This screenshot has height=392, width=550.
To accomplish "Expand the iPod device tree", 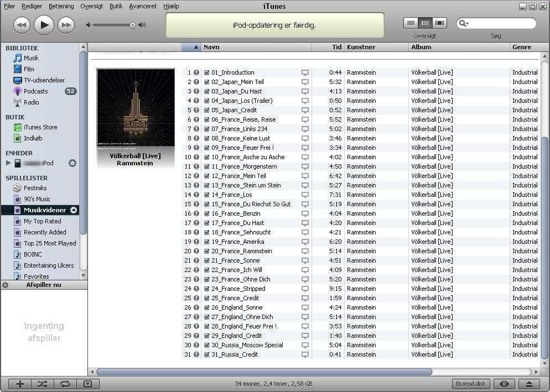I will [8, 163].
